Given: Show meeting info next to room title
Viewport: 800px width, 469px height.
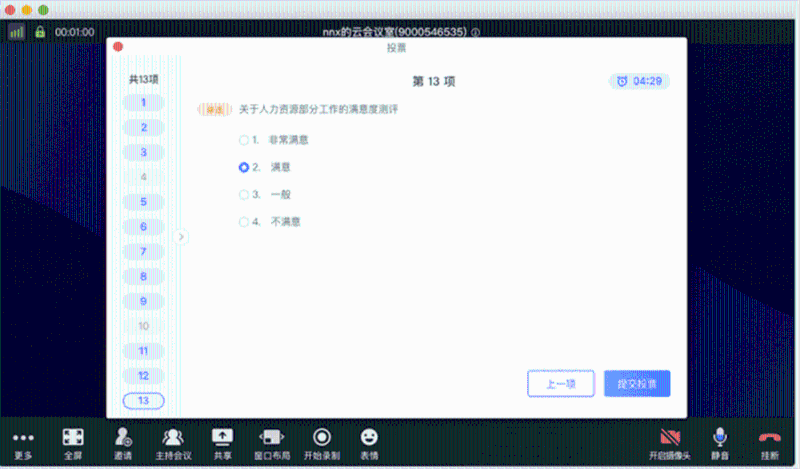Looking at the screenshot, I should pyautogui.click(x=476, y=32).
